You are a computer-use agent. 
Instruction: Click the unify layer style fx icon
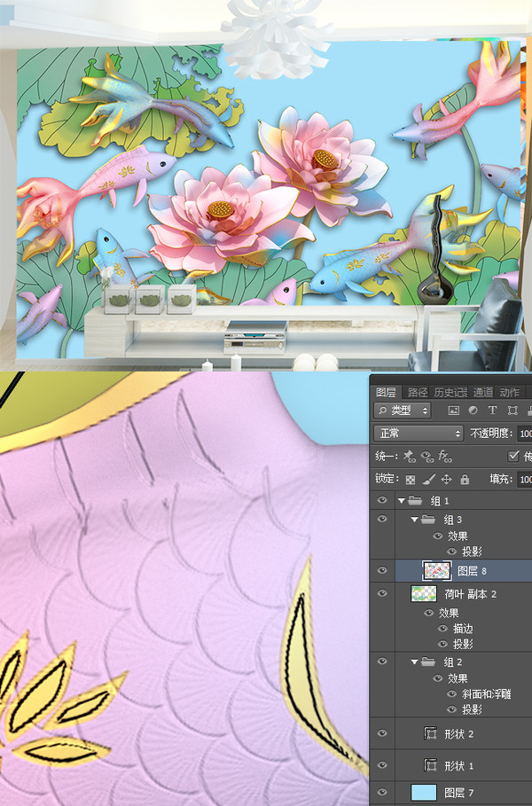tap(445, 456)
